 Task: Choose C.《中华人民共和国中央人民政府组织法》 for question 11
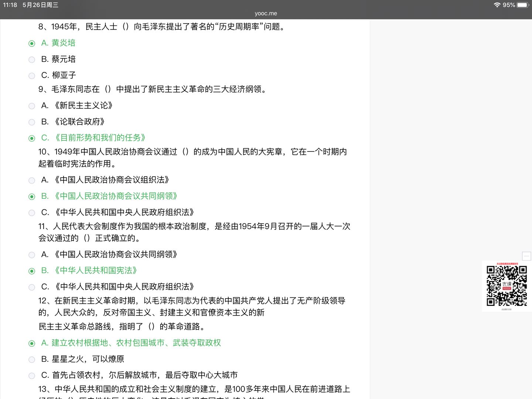pos(32,287)
